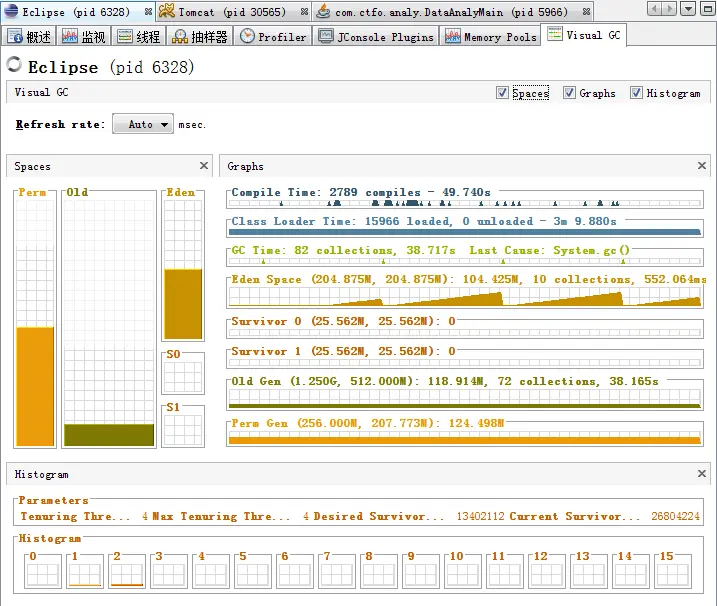Screen dimensions: 717x606
Task: Click the Current Survivor value 26804224
Action: 675,516
